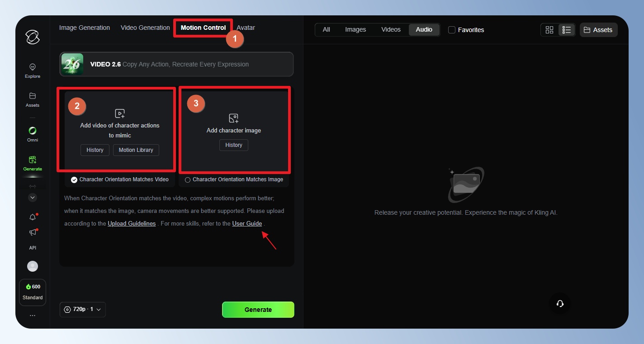Open the customer support headset icon
Viewport: 644px width, 344px height.
click(560, 304)
